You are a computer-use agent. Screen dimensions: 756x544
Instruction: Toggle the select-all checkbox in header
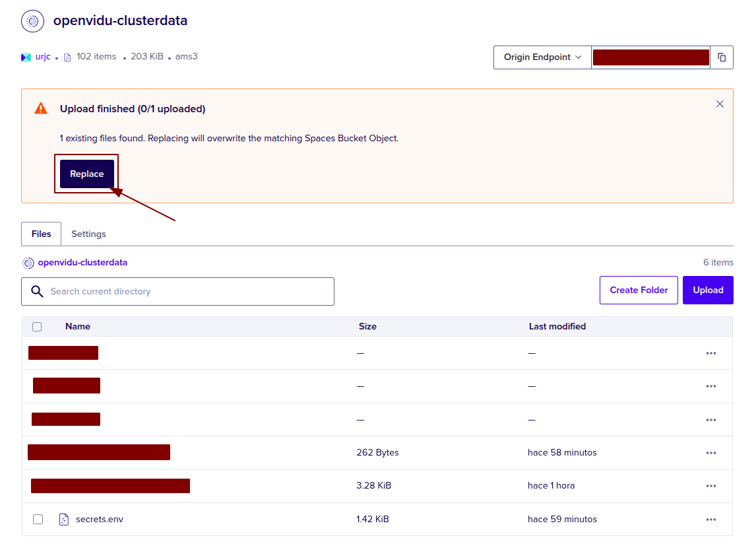(37, 327)
